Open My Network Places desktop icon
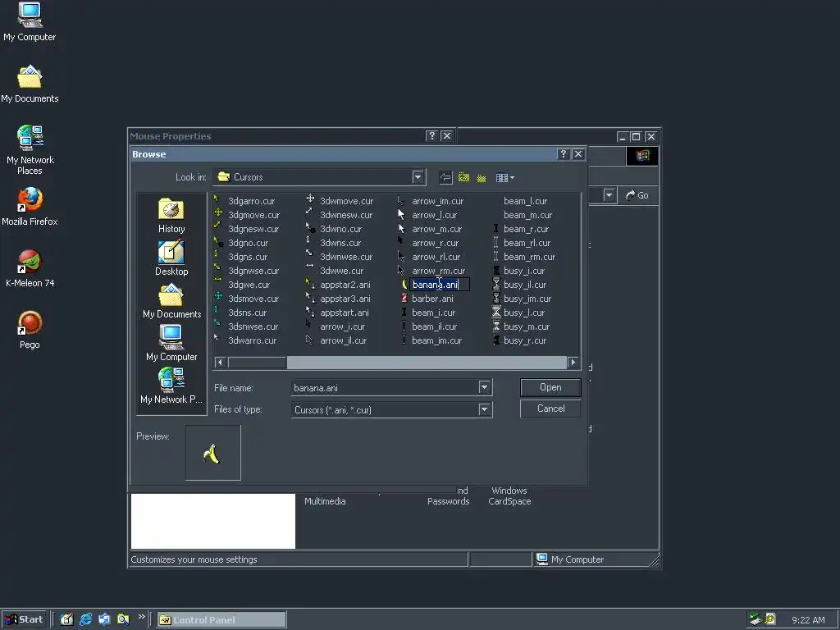The image size is (840, 630). (30, 150)
